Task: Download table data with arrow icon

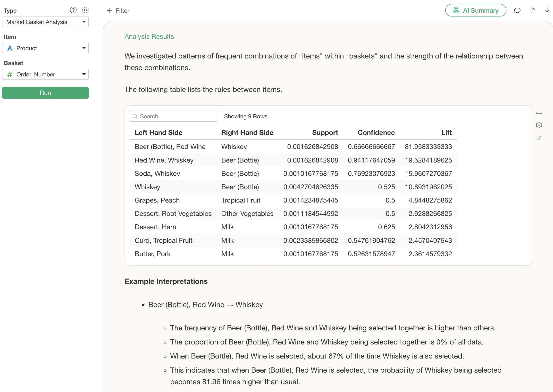Action: (x=539, y=137)
